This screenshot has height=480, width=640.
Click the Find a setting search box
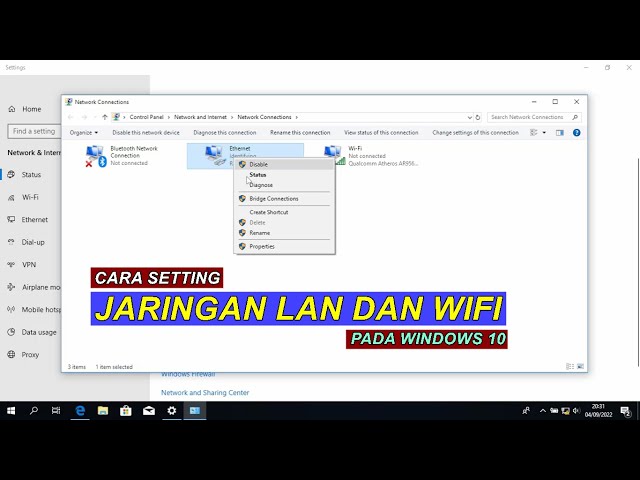[34, 131]
